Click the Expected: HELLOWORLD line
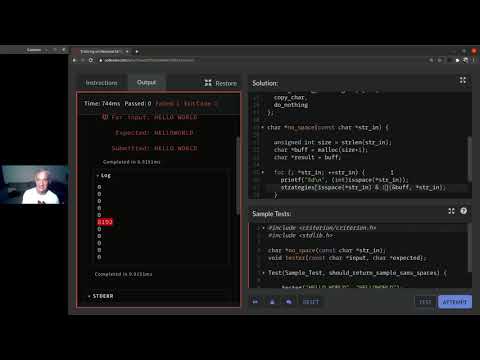 pyautogui.click(x=154, y=133)
